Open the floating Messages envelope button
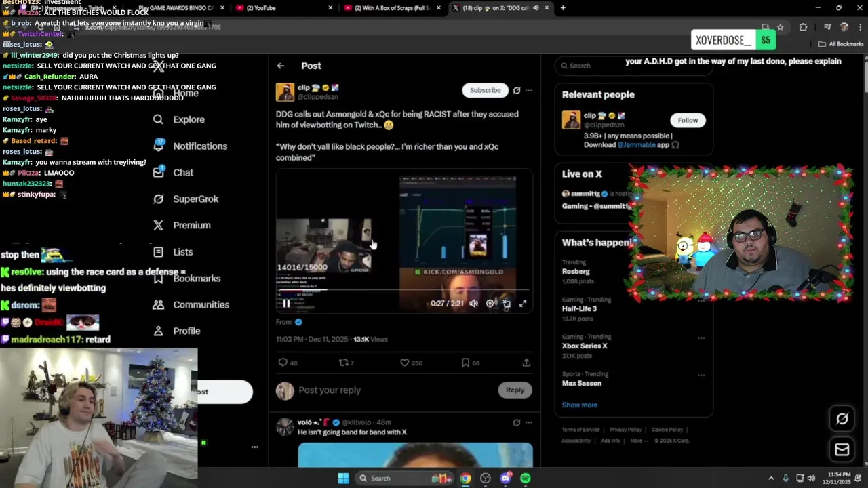The image size is (868, 488). (x=842, y=449)
